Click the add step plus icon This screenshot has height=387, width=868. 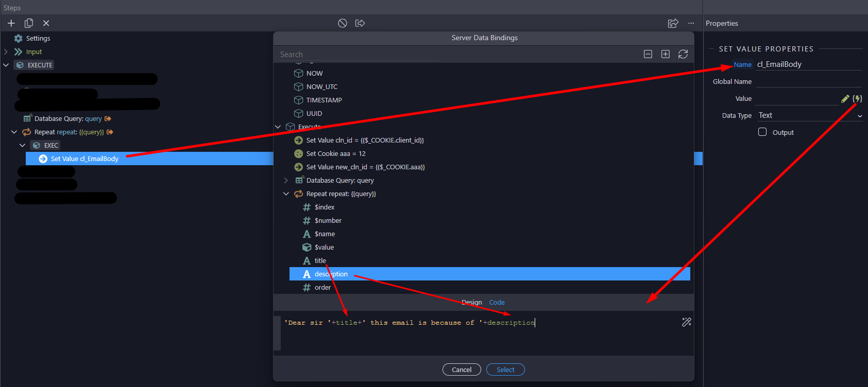point(11,23)
